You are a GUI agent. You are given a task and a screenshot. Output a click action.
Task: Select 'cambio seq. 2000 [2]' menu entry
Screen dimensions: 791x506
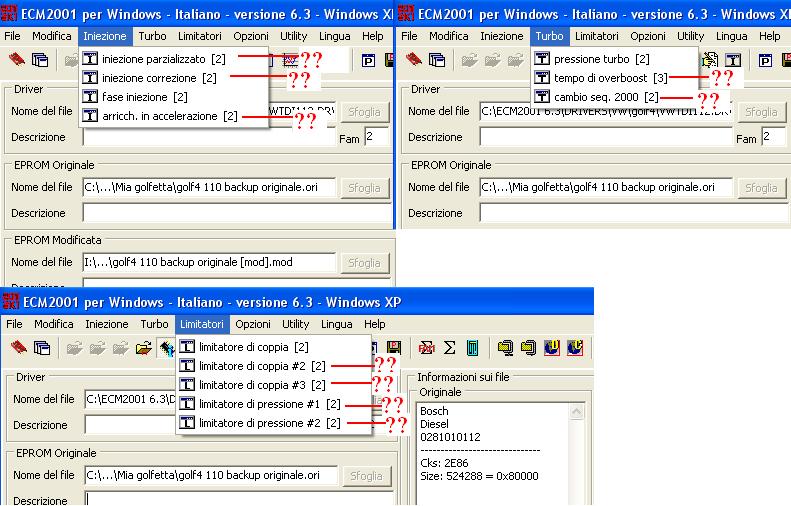(x=614, y=97)
